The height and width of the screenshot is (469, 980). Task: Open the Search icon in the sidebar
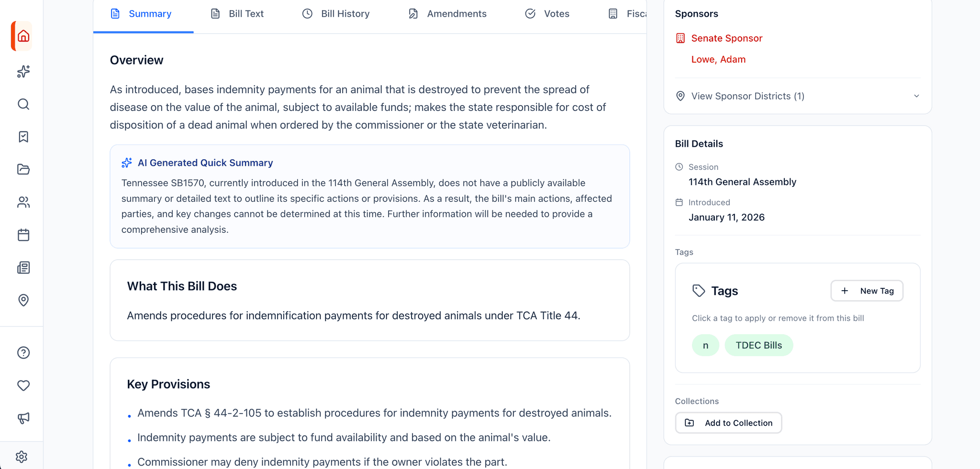22,104
